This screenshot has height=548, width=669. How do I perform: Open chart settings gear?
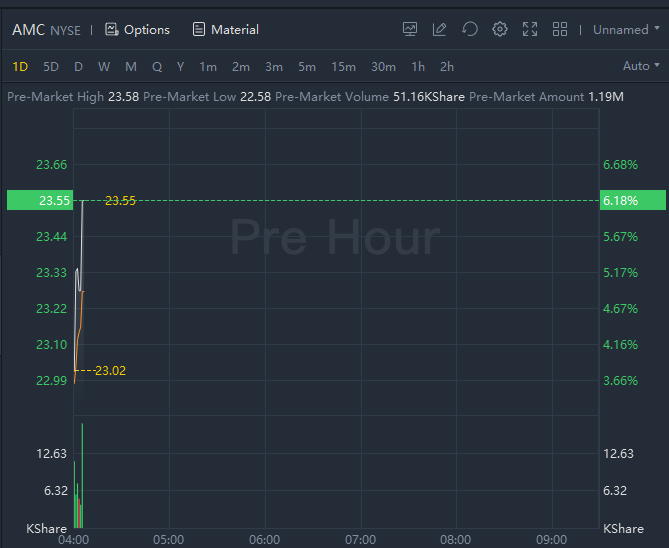(x=500, y=30)
